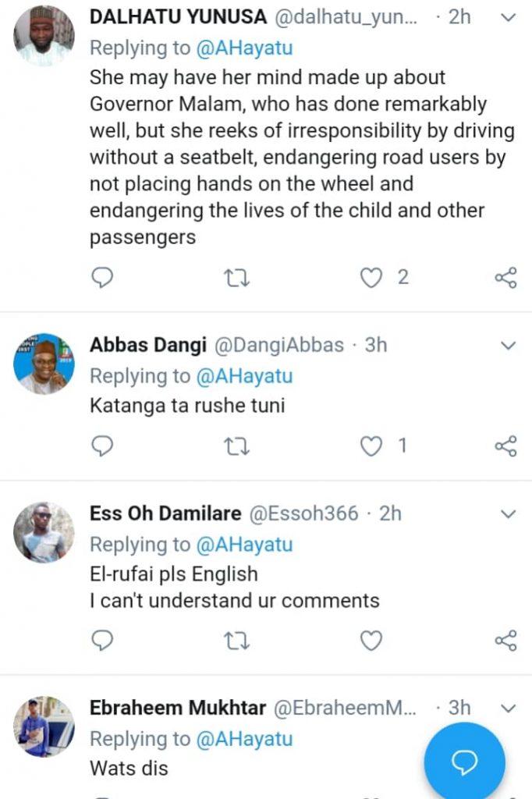This screenshot has height=799, width=532.
Task: Open @AHayatu link in DALHATU YUNUSA's reply
Action: pyautogui.click(x=244, y=48)
